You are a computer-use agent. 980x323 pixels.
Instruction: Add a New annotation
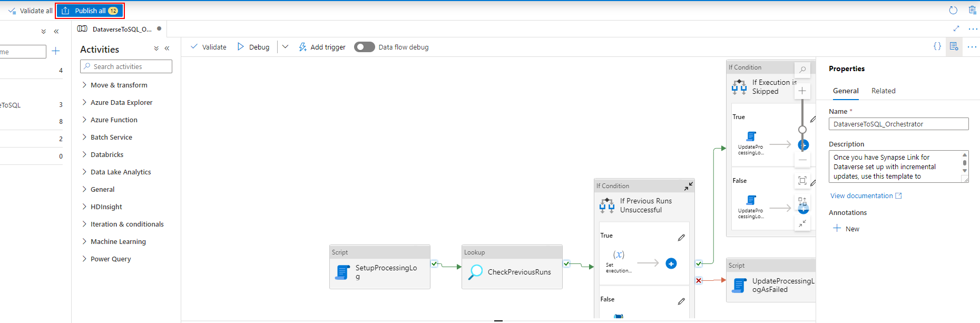(x=846, y=229)
